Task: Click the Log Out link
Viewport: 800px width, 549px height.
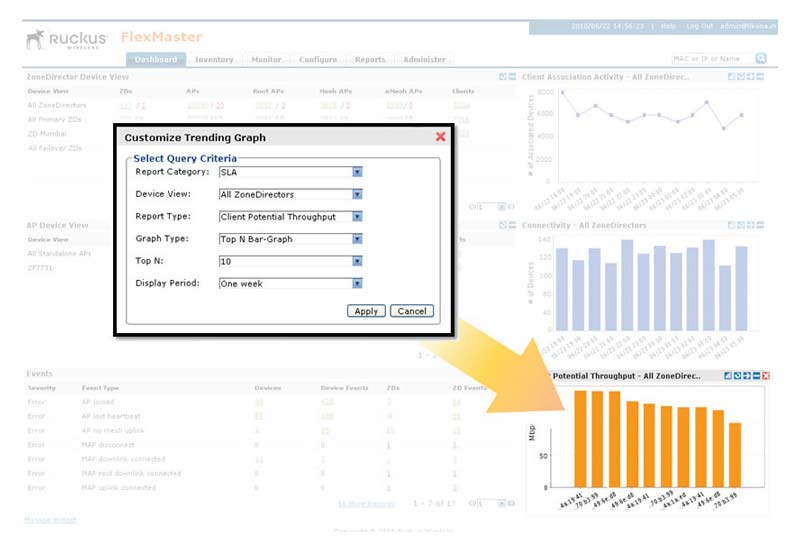Action: pyautogui.click(x=699, y=26)
